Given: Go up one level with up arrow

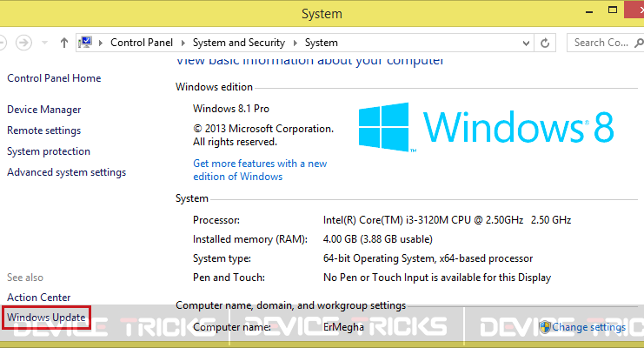Looking at the screenshot, I should (64, 43).
